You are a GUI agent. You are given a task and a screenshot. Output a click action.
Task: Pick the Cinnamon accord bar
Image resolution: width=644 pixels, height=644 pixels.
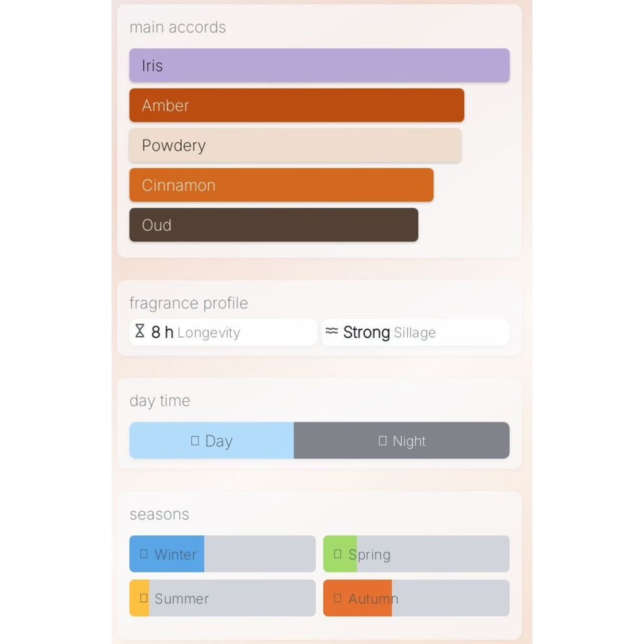281,185
